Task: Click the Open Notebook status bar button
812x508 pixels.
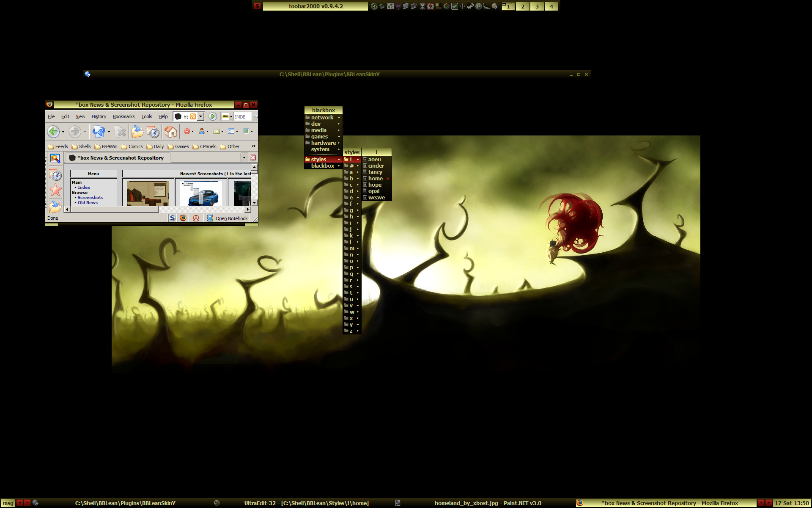Action: [228, 218]
